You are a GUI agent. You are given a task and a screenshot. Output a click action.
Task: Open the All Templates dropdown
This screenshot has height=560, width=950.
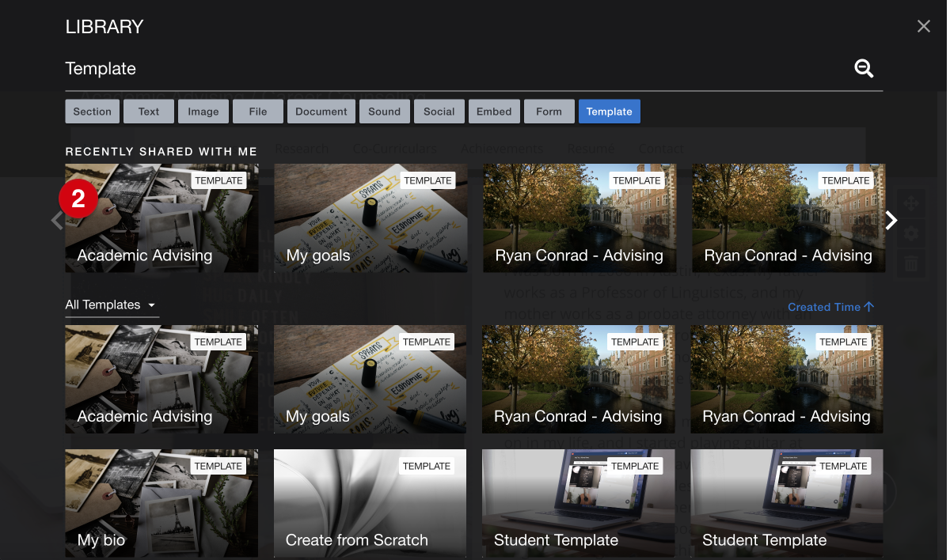111,305
